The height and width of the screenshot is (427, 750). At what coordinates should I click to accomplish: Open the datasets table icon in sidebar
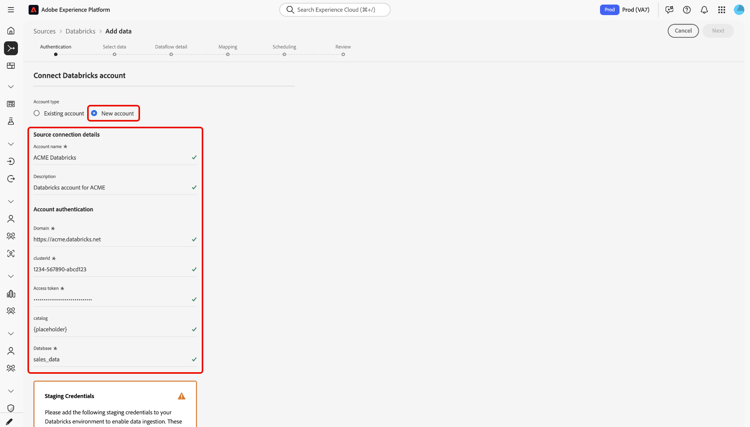11,104
